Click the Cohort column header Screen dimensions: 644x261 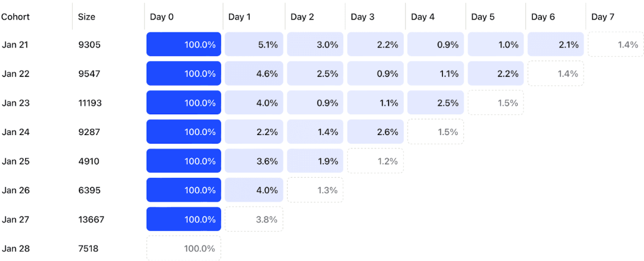pyautogui.click(x=15, y=17)
